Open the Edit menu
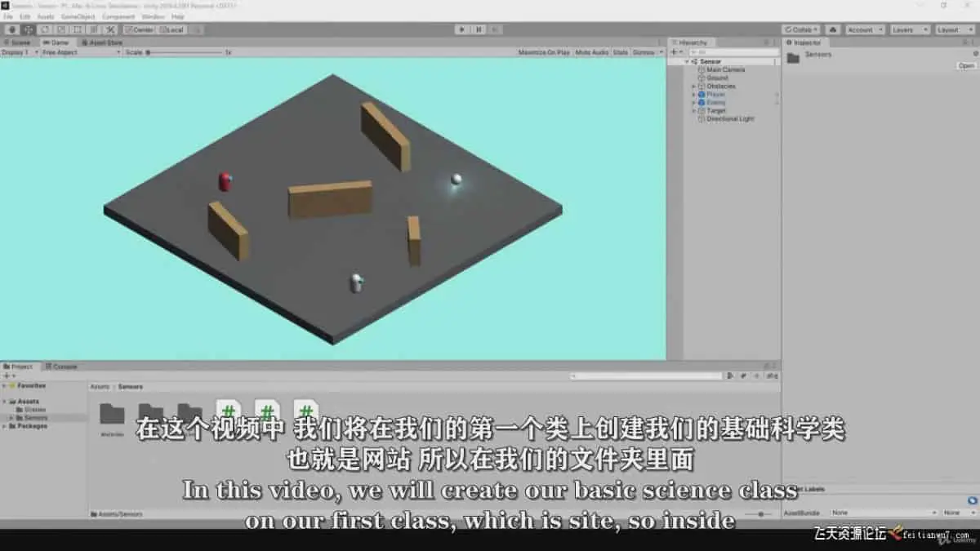Screen dimensions: 980x551 25,16
